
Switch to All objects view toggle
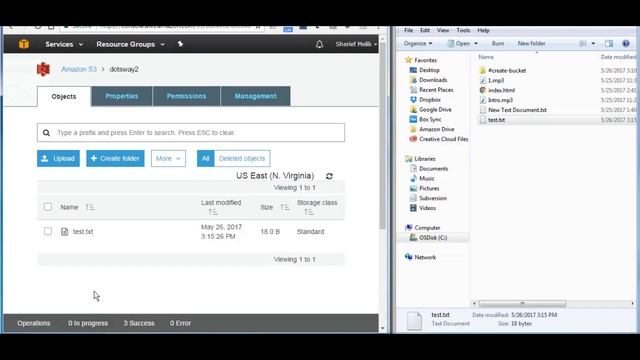(206, 158)
